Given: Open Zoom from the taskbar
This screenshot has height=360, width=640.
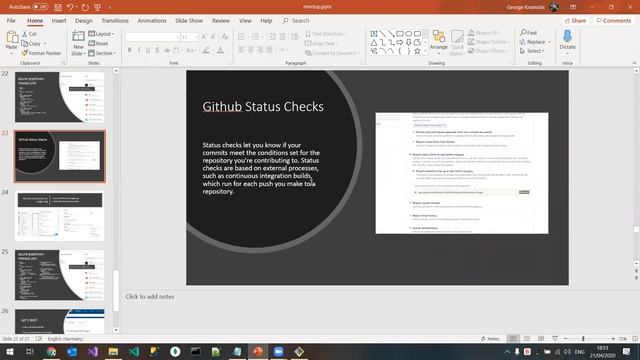Looking at the screenshot, I should 278,351.
